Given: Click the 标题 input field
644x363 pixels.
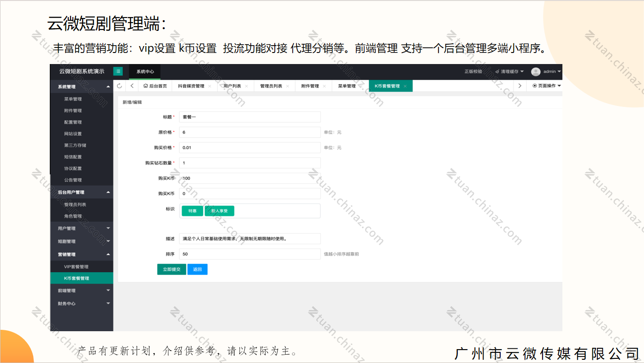Looking at the screenshot, I should pyautogui.click(x=249, y=117).
